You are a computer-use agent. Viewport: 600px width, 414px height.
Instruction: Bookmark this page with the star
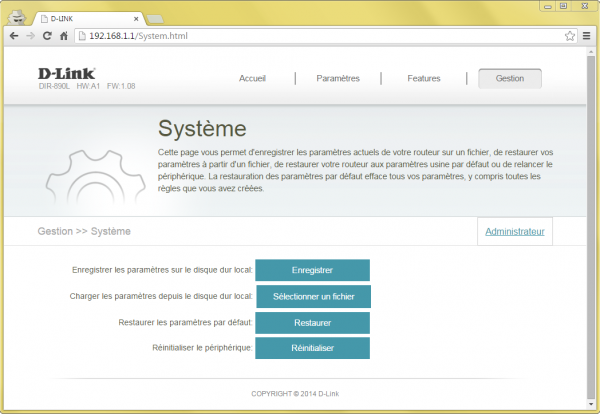569,36
